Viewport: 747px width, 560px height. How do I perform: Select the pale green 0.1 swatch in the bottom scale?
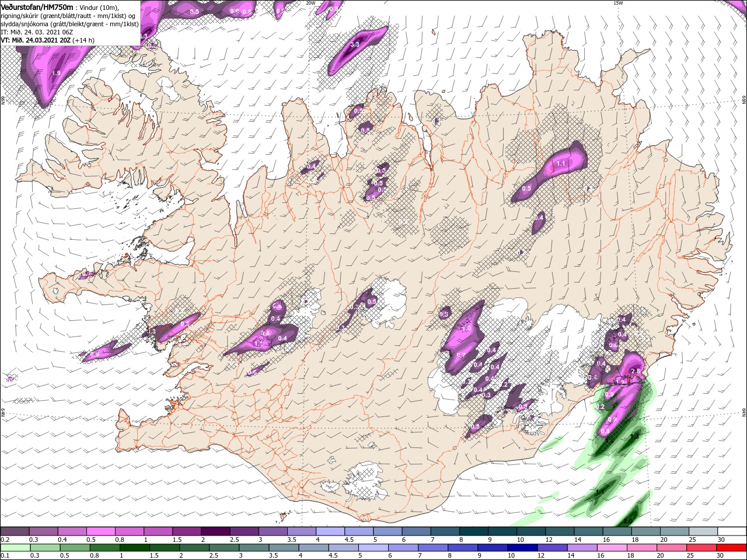[15, 548]
